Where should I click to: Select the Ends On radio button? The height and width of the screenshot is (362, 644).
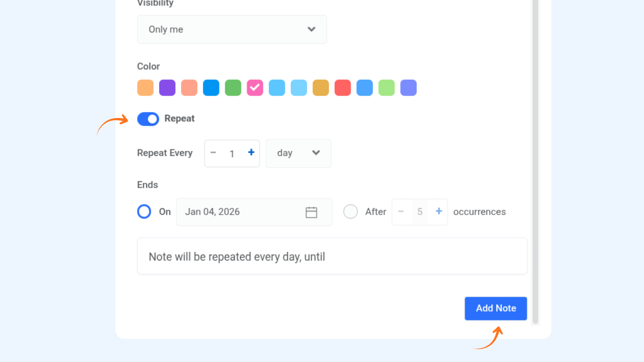(144, 212)
